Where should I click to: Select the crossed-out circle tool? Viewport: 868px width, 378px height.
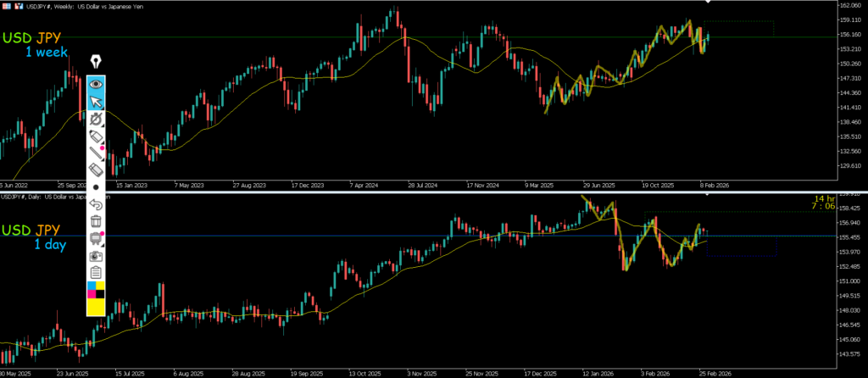coord(96,120)
